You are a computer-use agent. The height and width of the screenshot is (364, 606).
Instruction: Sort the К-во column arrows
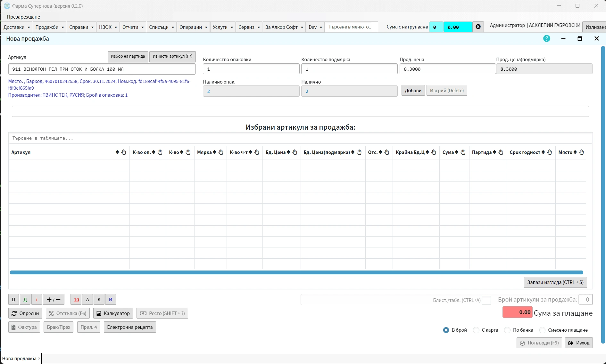182,152
